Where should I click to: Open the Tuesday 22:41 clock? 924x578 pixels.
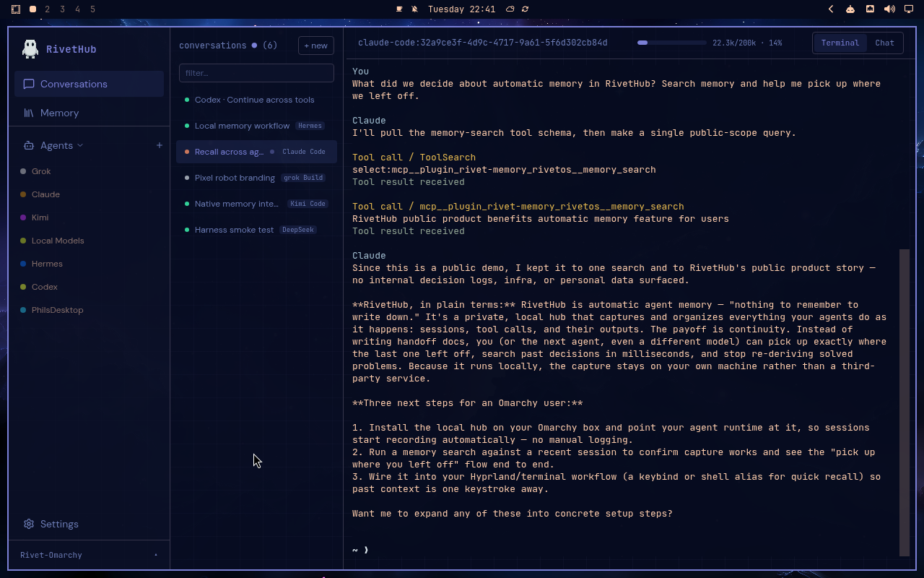click(461, 9)
